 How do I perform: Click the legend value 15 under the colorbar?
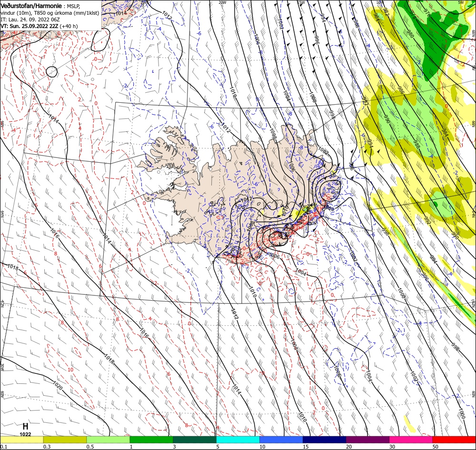(x=306, y=447)
